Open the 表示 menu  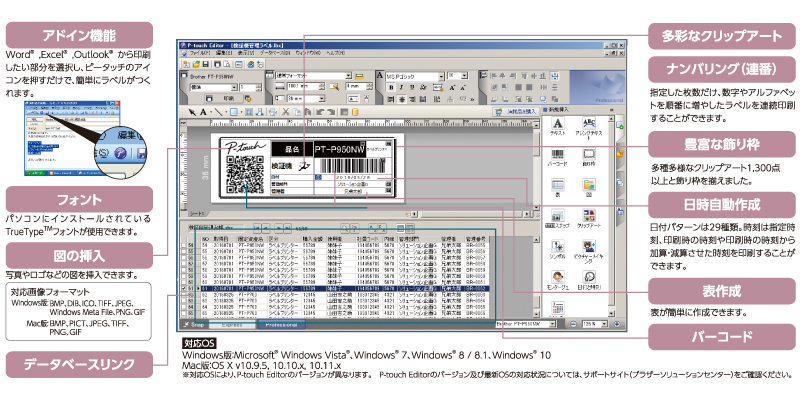point(246,53)
